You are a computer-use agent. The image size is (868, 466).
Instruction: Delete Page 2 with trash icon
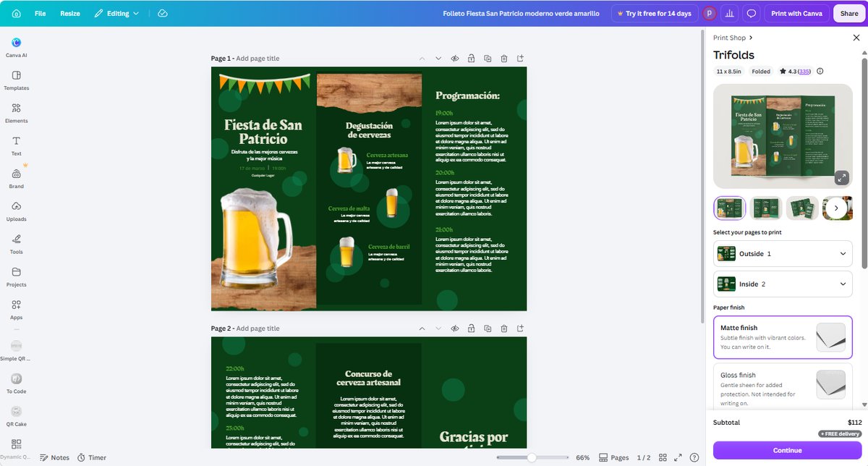click(x=504, y=329)
